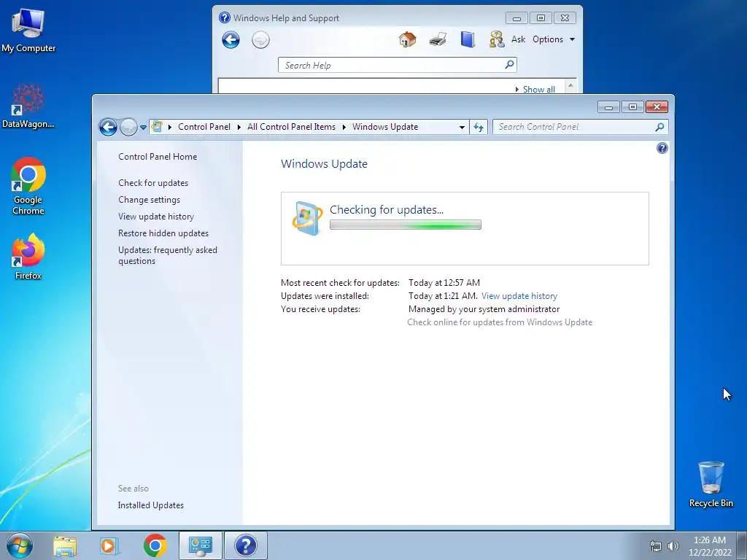Go back in Control Panel window
This screenshot has width=747, height=560.
[x=108, y=127]
